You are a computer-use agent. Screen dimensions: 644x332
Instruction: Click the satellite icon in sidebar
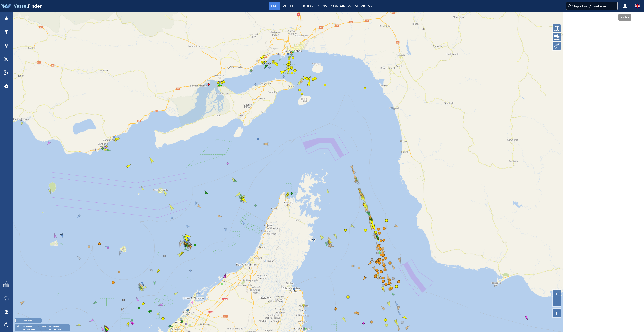point(6,59)
